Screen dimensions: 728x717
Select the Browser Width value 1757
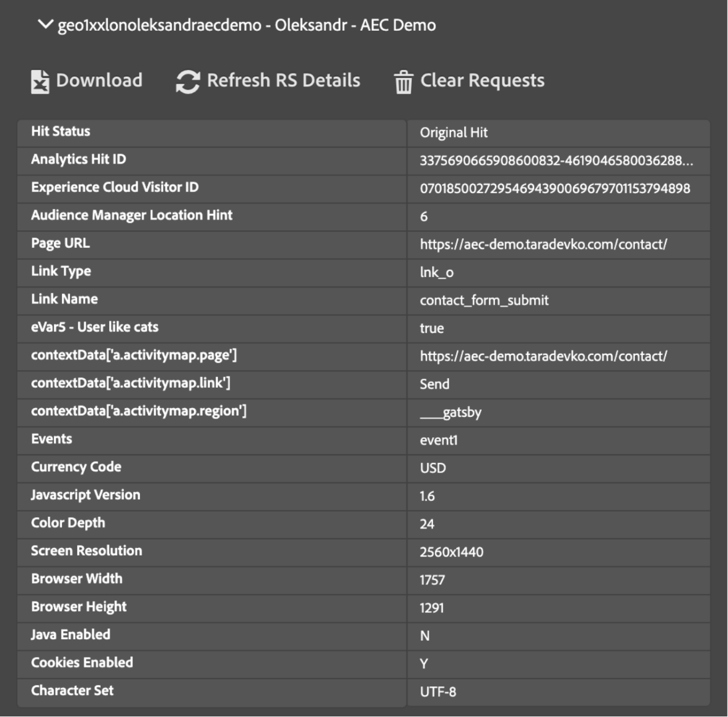[432, 580]
